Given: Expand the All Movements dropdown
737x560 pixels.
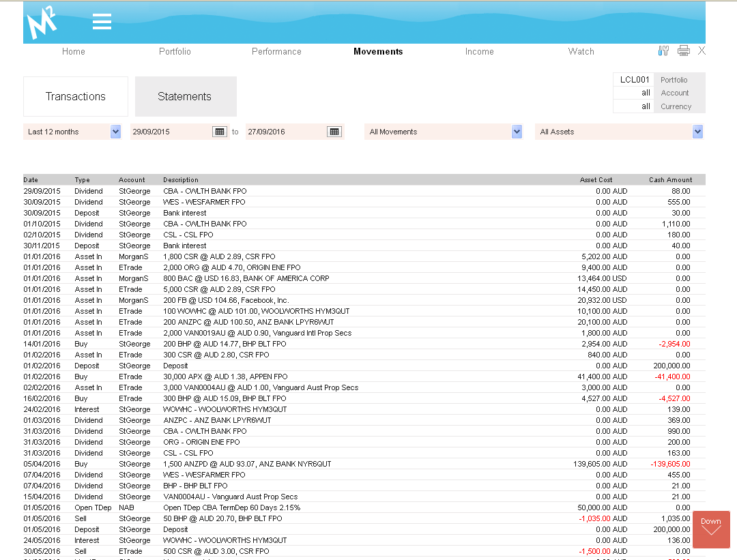Looking at the screenshot, I should pyautogui.click(x=517, y=132).
